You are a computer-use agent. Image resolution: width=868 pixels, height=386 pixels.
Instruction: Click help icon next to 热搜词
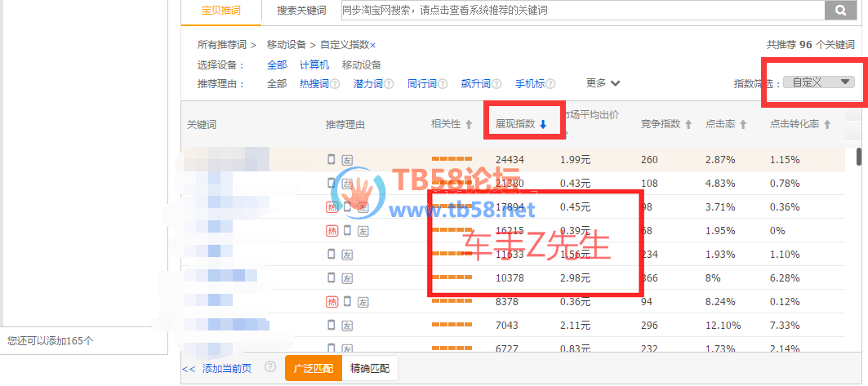(336, 84)
